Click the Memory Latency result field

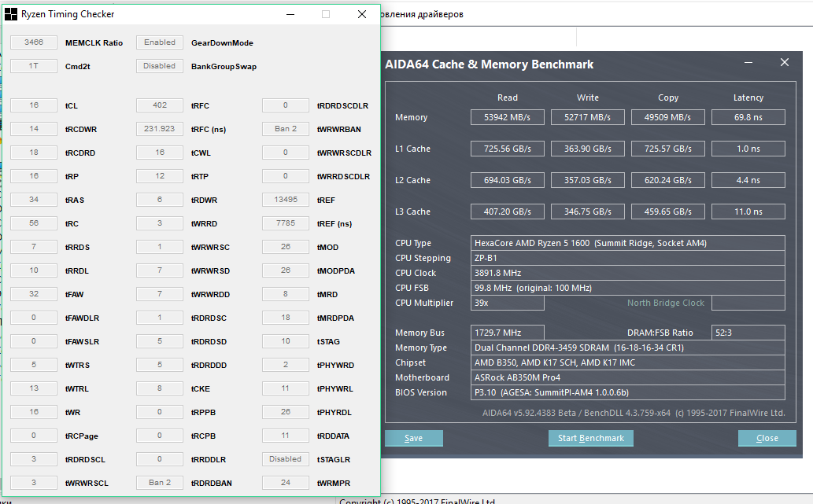pos(748,117)
